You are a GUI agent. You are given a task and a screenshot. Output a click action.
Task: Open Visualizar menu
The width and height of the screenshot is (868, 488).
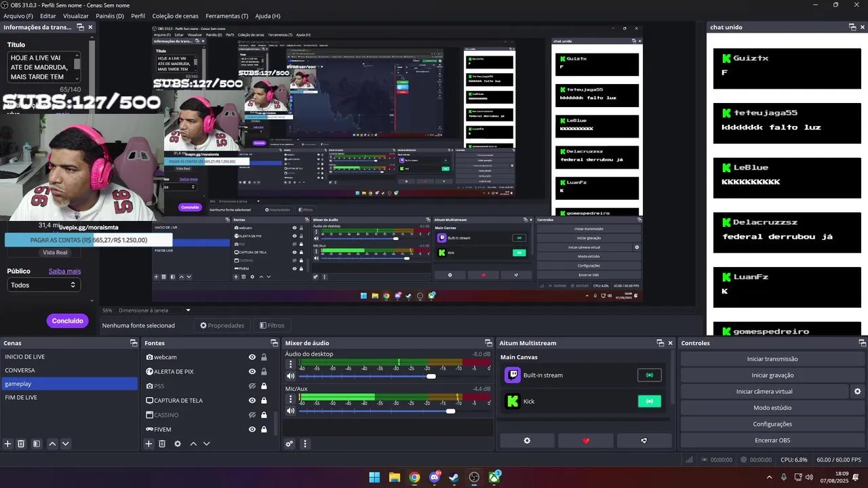pyautogui.click(x=76, y=16)
